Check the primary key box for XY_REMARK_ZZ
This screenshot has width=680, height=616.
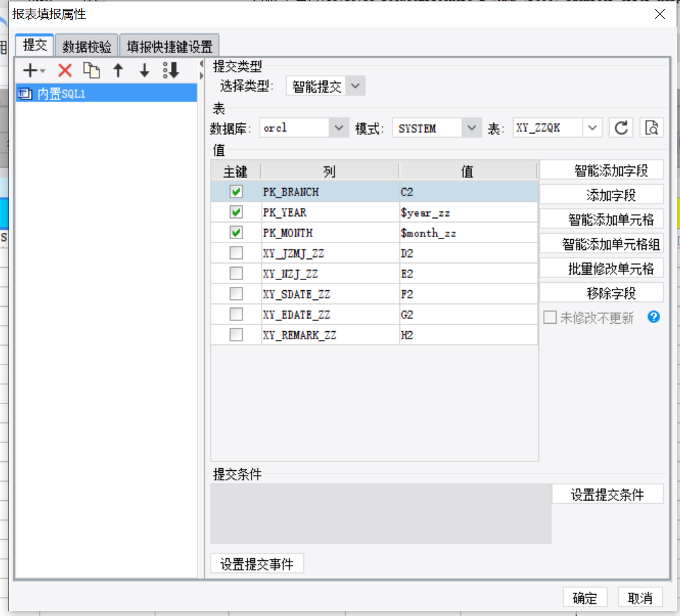coord(236,335)
